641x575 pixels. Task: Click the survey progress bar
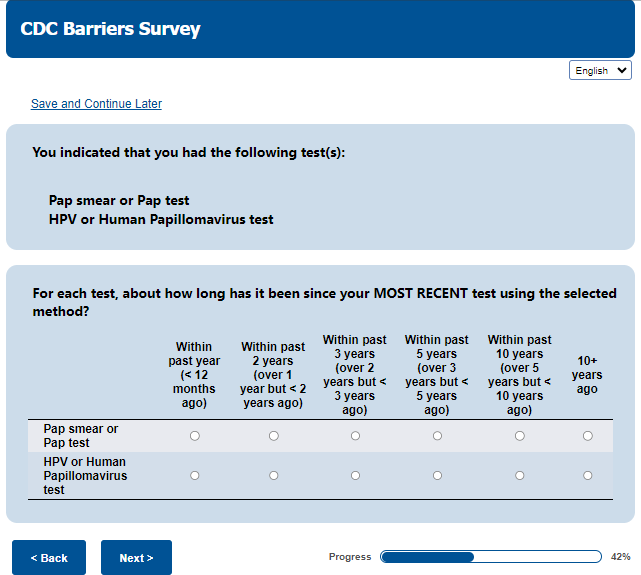tap(489, 557)
